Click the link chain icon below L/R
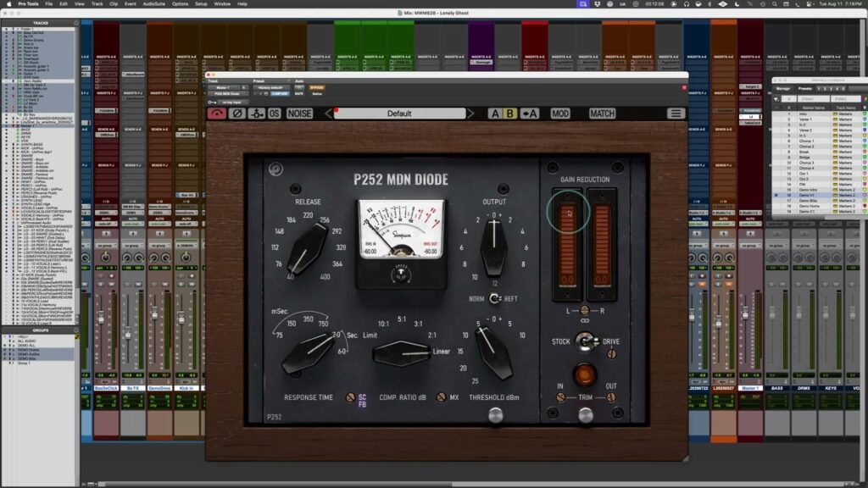 point(585,321)
